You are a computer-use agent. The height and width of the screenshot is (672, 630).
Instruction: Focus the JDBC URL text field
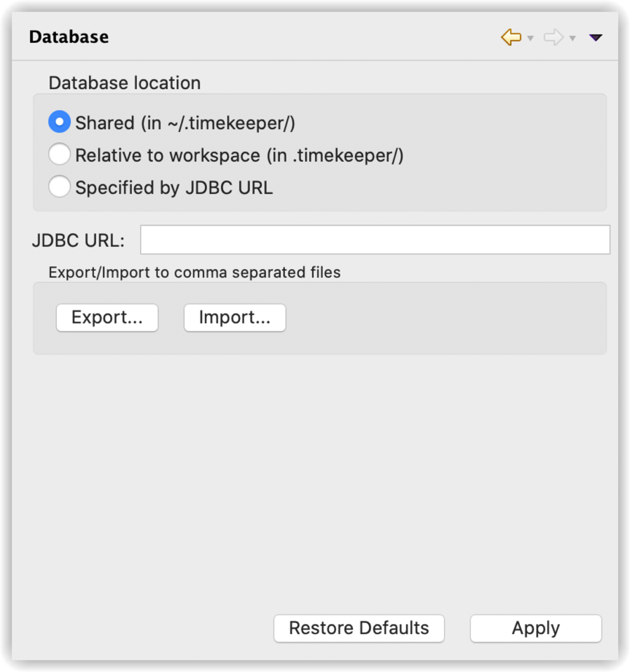(x=376, y=240)
